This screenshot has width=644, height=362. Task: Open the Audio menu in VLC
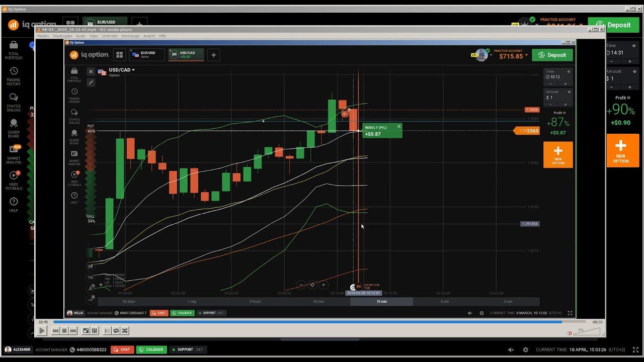coord(80,36)
